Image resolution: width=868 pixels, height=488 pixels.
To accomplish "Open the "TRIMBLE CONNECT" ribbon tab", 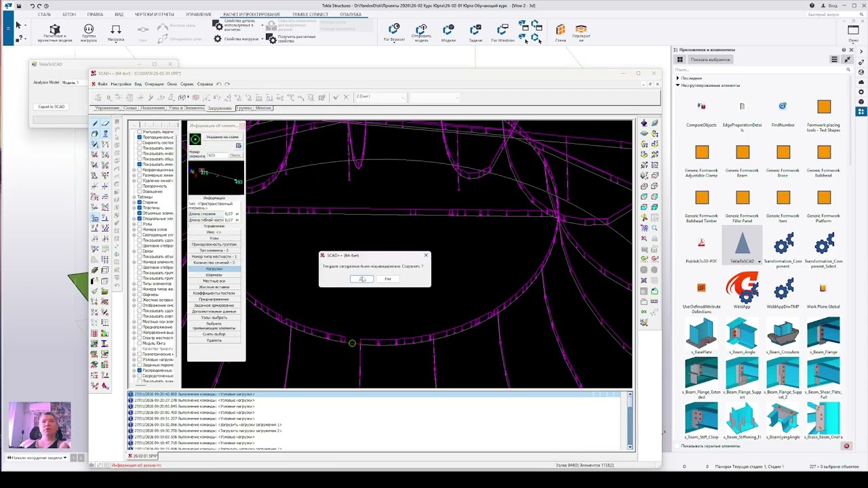I will (310, 14).
